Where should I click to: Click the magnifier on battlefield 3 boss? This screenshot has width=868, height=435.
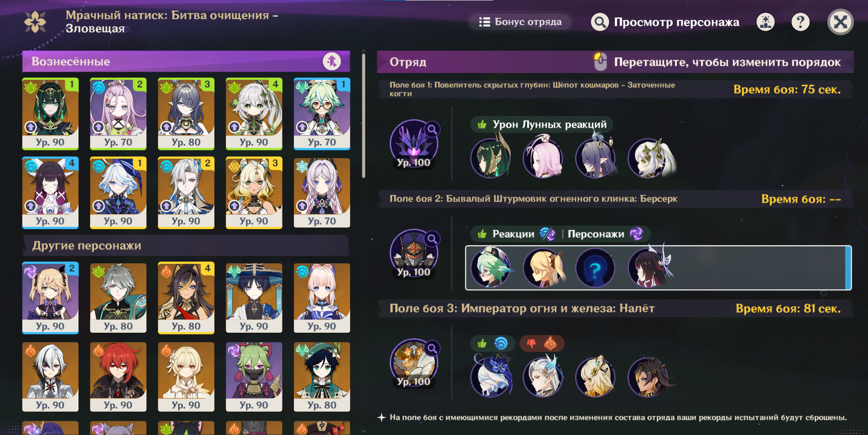click(x=432, y=349)
